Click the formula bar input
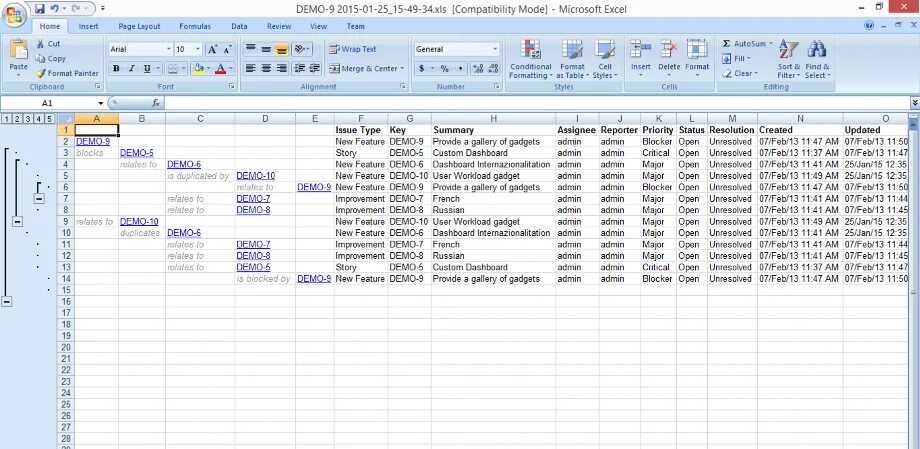 click(x=536, y=103)
